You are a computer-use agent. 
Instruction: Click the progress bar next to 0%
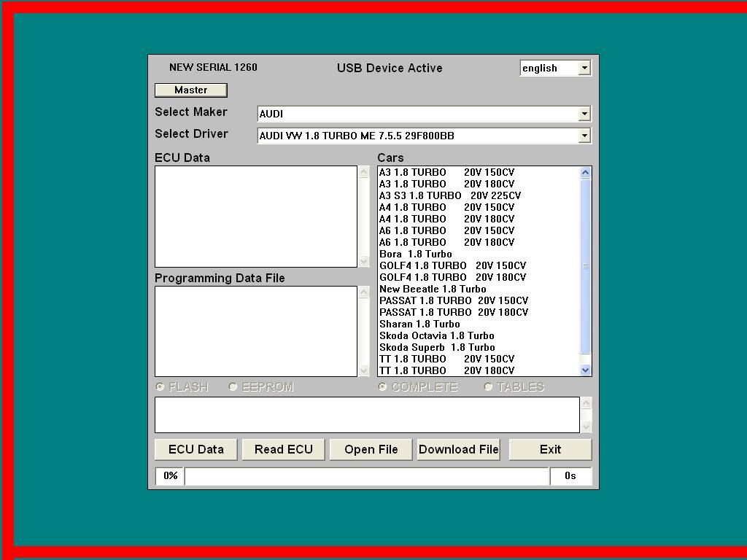(x=367, y=475)
